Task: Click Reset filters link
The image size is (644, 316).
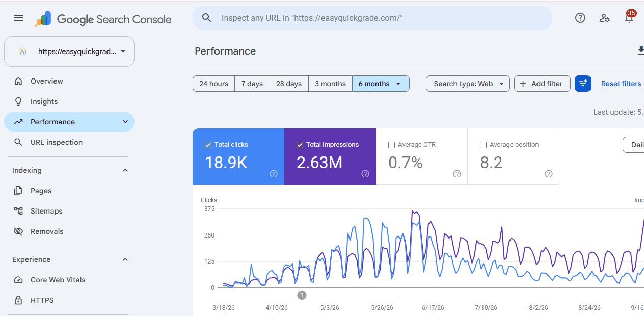Action: point(621,84)
